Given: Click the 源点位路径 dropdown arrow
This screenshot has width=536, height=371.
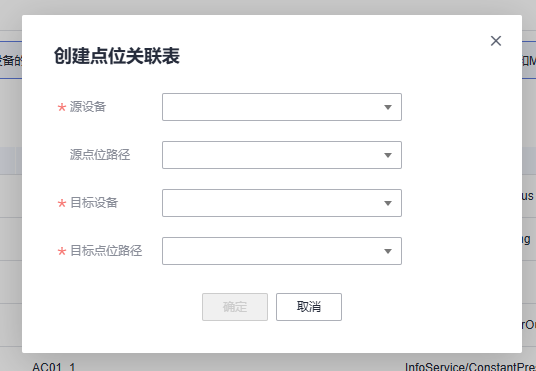Looking at the screenshot, I should pos(388,155).
